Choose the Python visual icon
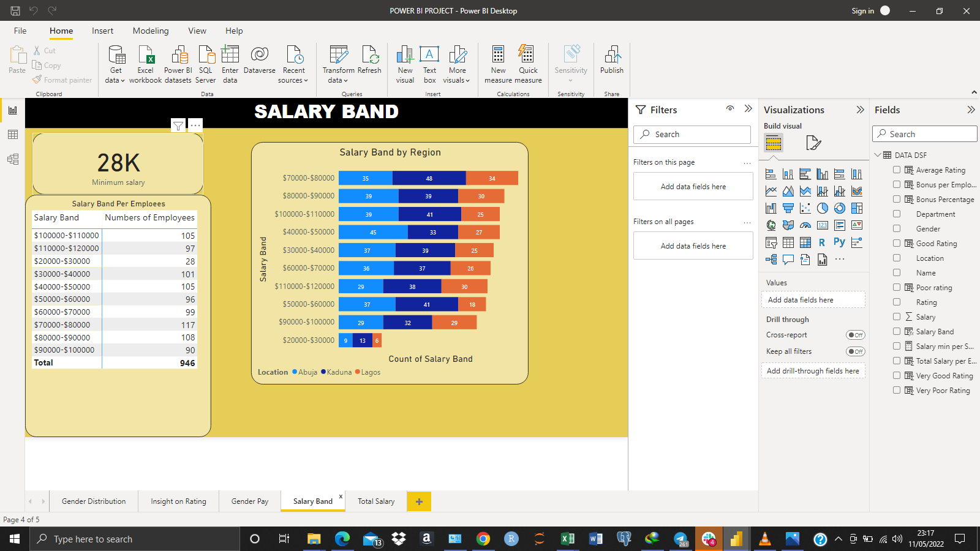 pyautogui.click(x=839, y=242)
